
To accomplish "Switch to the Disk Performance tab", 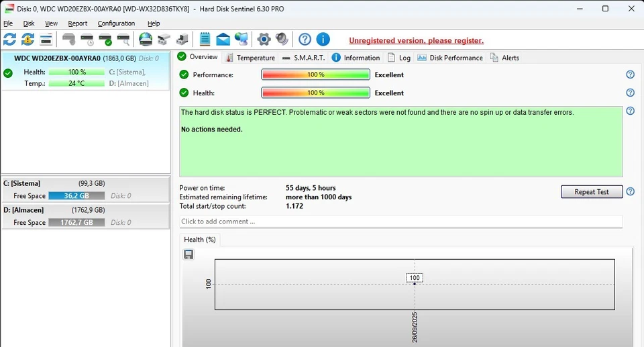I will 450,58.
